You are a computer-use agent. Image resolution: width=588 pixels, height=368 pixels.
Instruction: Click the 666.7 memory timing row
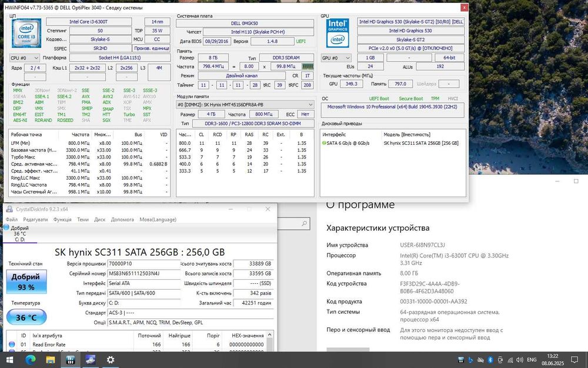(x=245, y=150)
